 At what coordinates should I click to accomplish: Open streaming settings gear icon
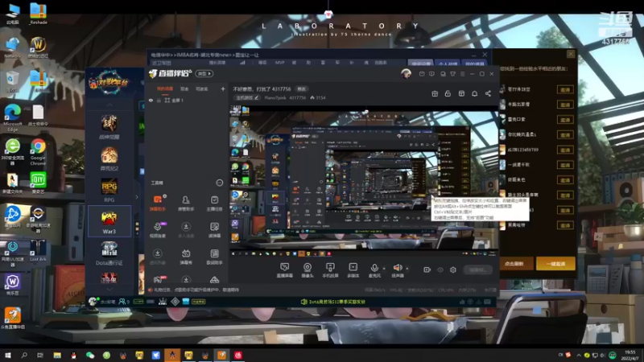453,269
